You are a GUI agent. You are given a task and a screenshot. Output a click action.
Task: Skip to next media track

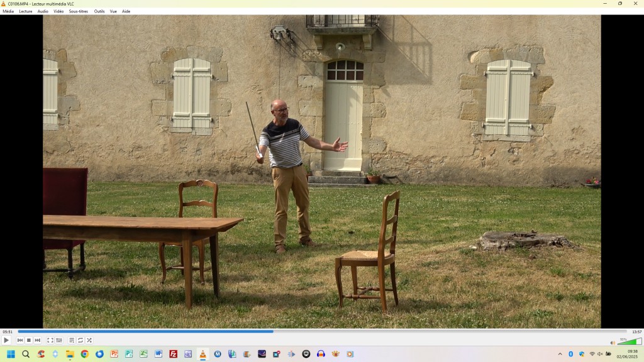click(x=38, y=340)
